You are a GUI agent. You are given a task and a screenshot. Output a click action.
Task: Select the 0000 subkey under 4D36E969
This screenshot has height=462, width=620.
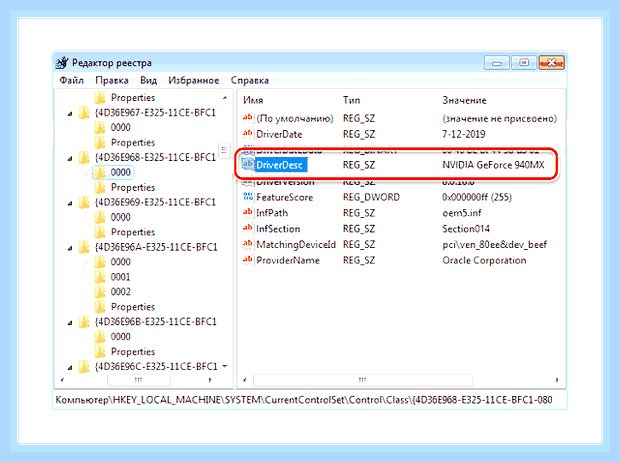pyautogui.click(x=121, y=217)
